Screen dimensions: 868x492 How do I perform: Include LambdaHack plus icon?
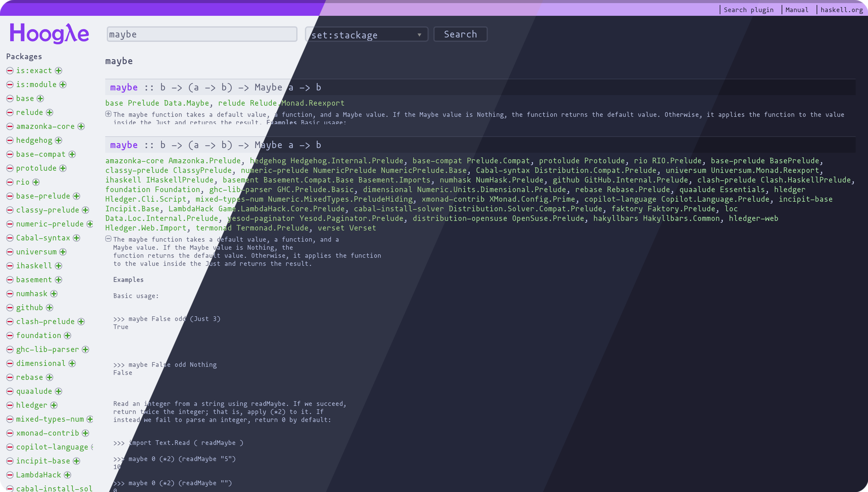coord(68,475)
